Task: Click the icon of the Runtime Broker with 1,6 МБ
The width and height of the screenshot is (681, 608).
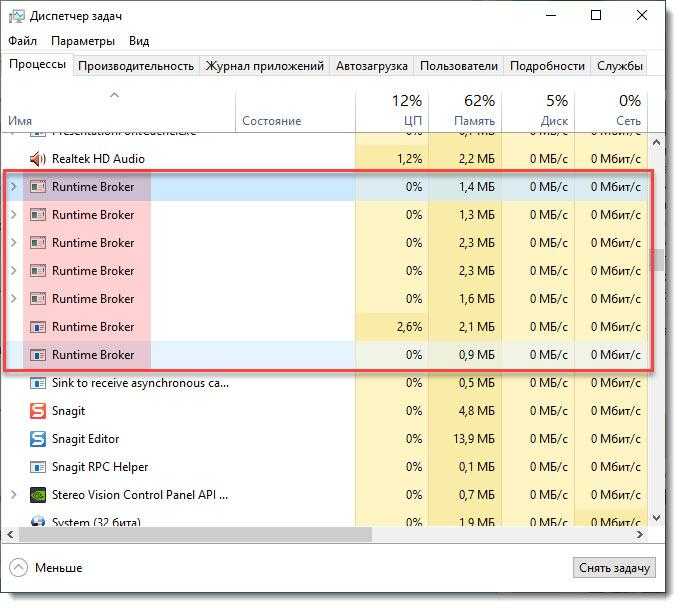Action: [38, 299]
